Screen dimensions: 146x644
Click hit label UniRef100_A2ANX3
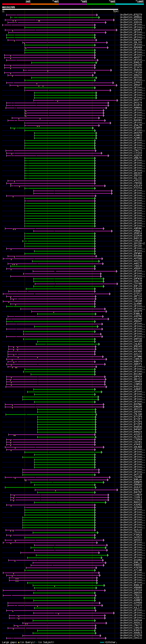click(x=131, y=135)
